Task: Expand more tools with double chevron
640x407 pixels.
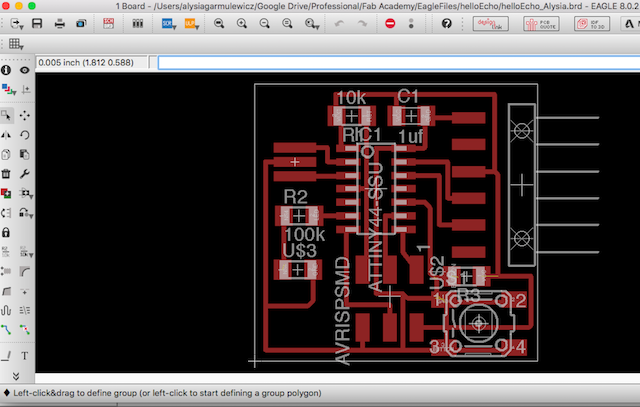Action: 16,376
